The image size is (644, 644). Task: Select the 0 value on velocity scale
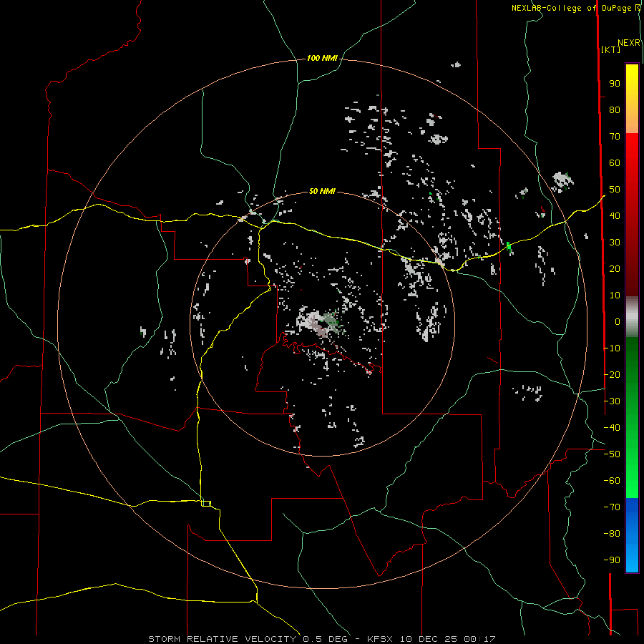[x=618, y=322]
